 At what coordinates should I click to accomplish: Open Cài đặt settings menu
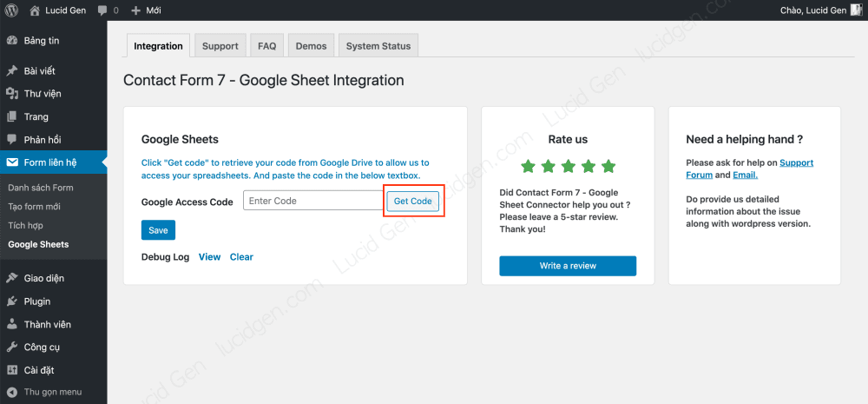[x=40, y=370]
